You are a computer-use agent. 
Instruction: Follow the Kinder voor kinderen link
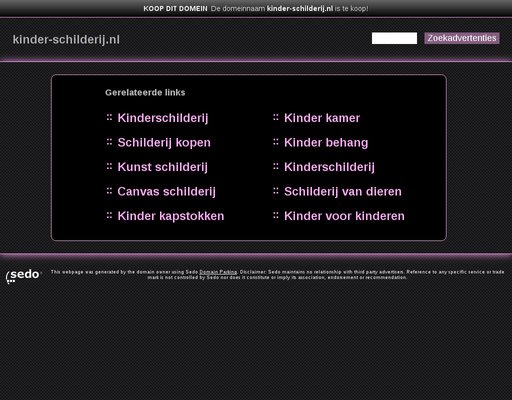click(x=344, y=216)
